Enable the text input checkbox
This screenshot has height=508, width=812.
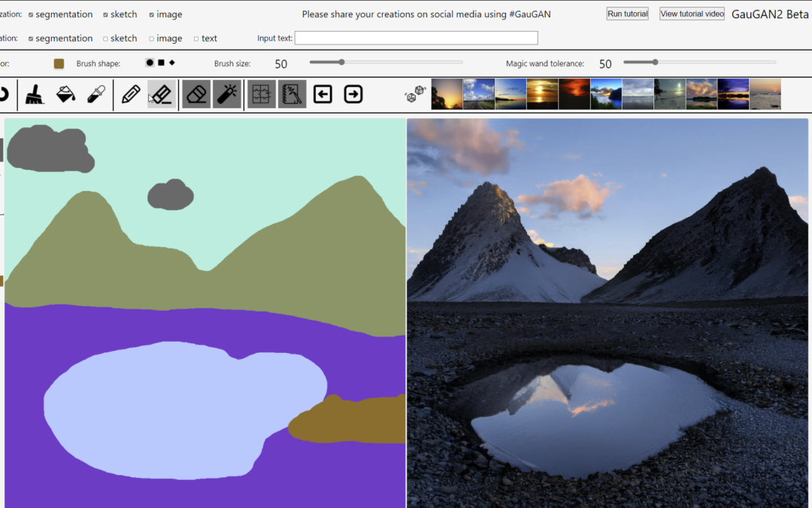point(195,38)
